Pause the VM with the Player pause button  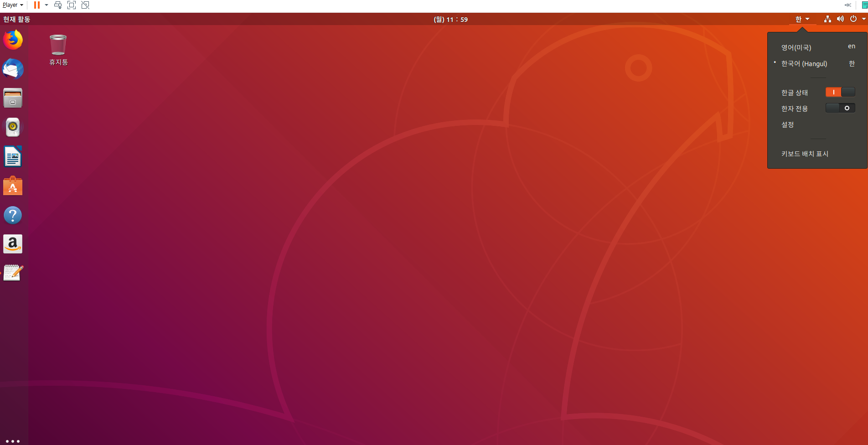tap(37, 5)
